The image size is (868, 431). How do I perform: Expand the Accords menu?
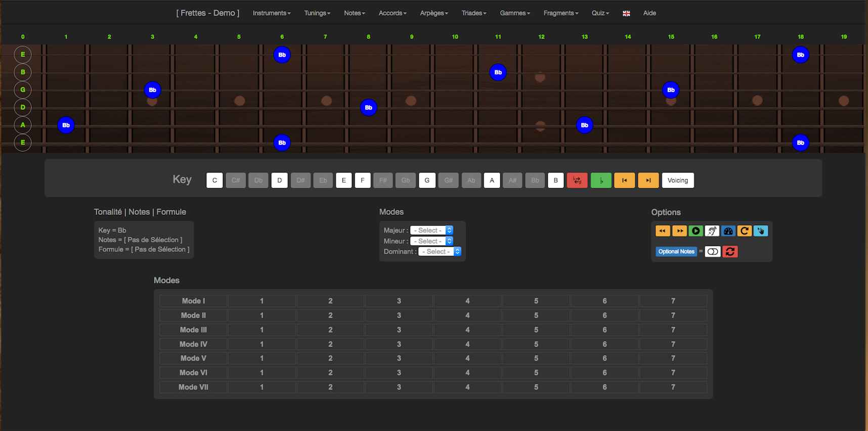pos(393,13)
